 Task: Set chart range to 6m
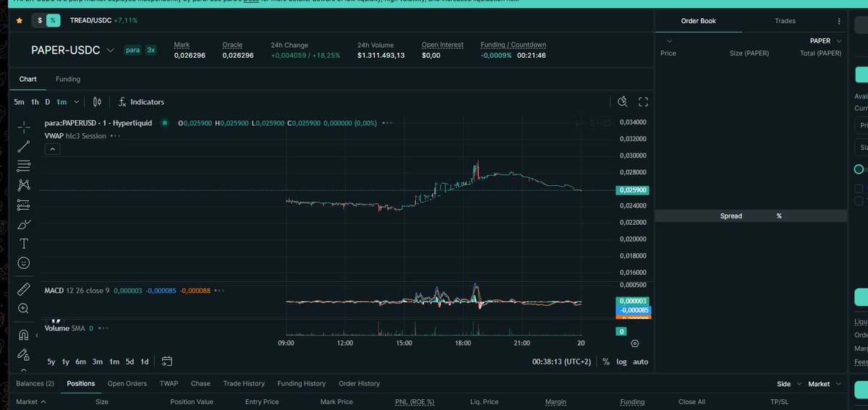point(80,362)
